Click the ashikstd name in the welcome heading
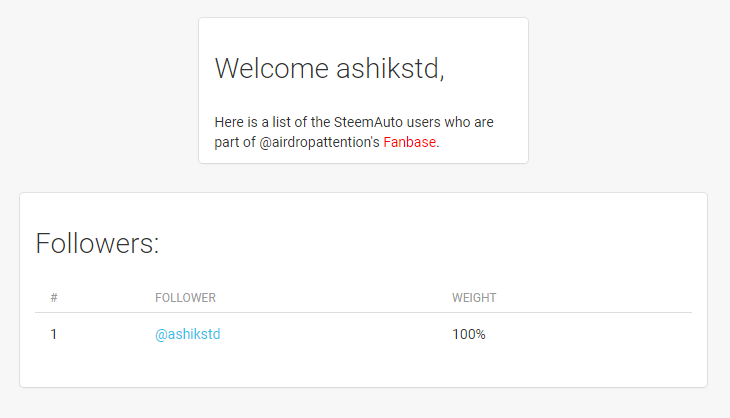This screenshot has height=418, width=730. [387, 68]
